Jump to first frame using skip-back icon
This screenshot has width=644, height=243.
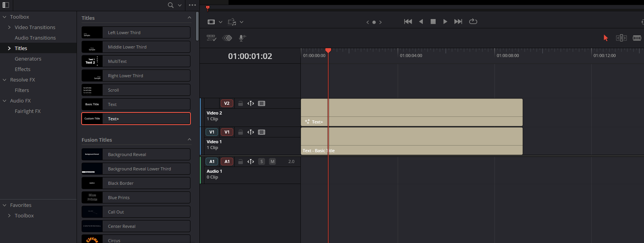pyautogui.click(x=408, y=22)
